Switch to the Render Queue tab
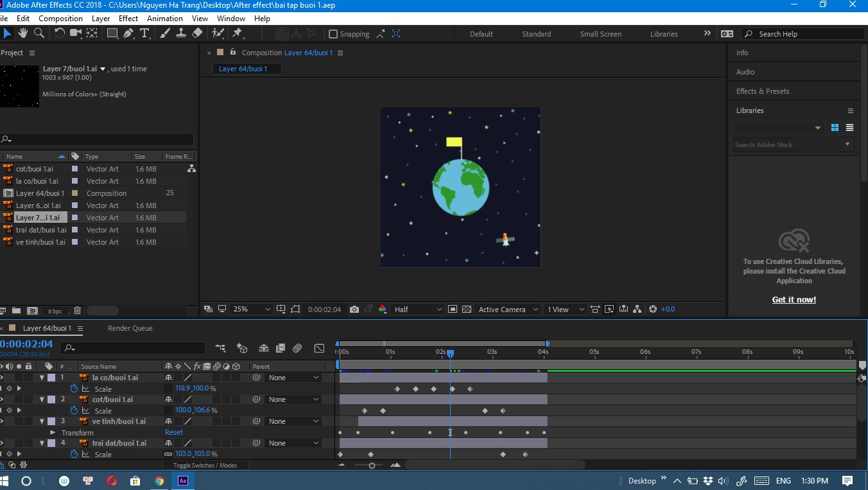This screenshot has width=868, height=490. tap(130, 328)
